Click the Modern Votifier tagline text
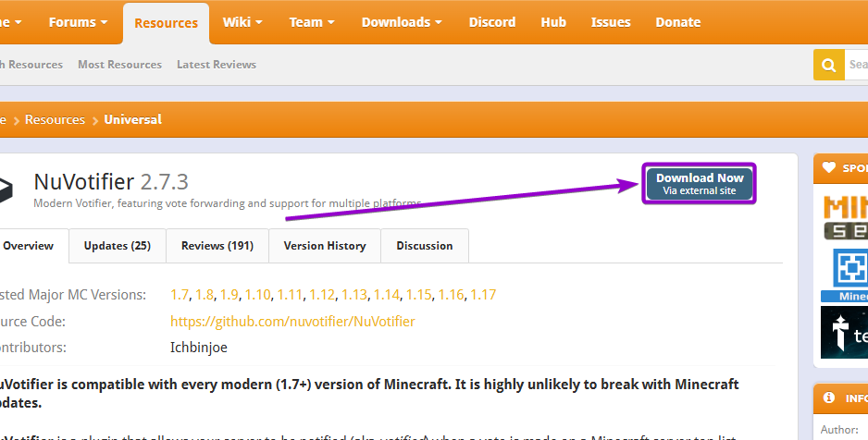 pyautogui.click(x=227, y=203)
